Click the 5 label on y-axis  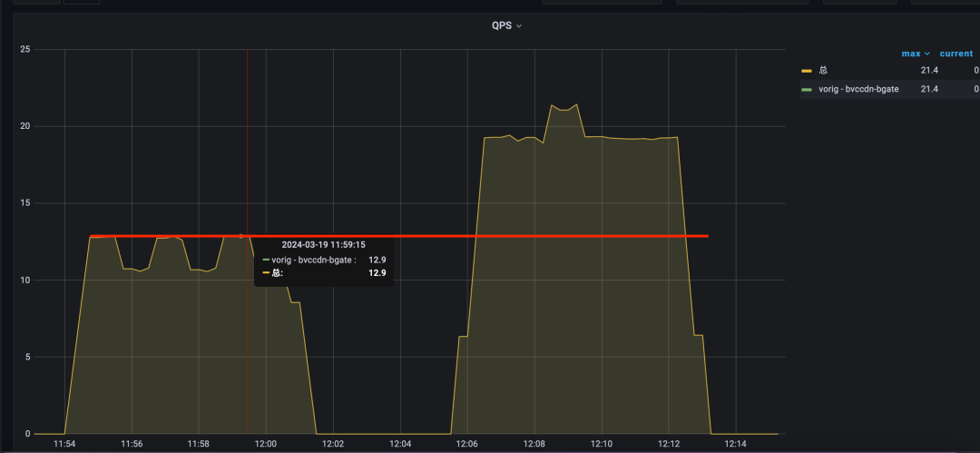coord(28,357)
